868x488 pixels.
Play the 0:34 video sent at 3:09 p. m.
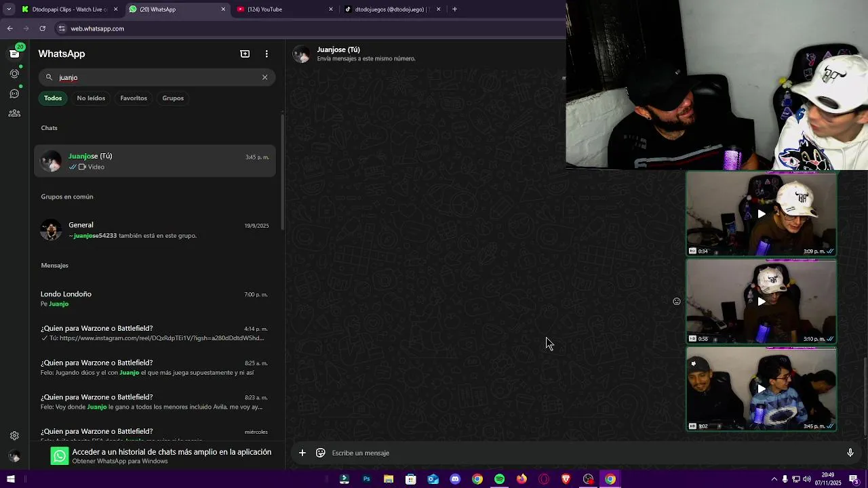coord(762,213)
